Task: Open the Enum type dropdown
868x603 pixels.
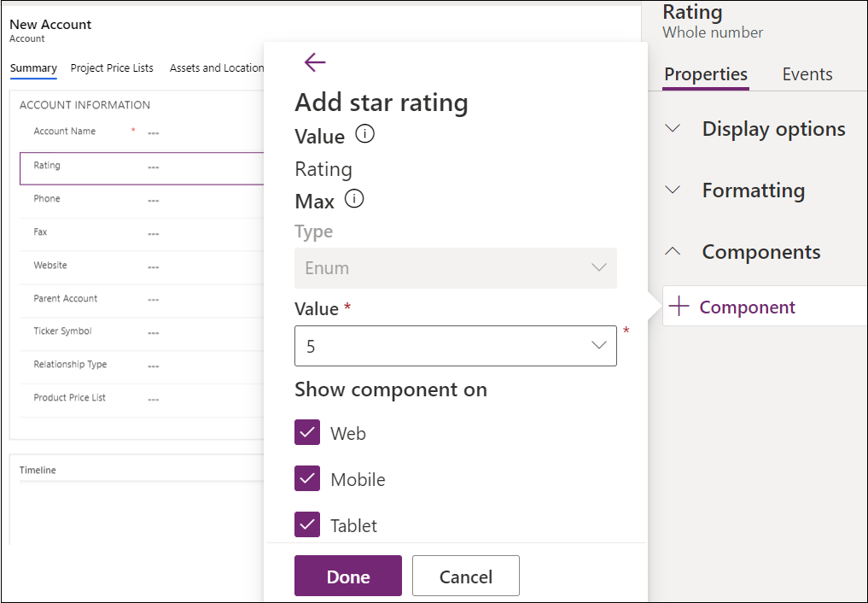Action: pos(455,268)
